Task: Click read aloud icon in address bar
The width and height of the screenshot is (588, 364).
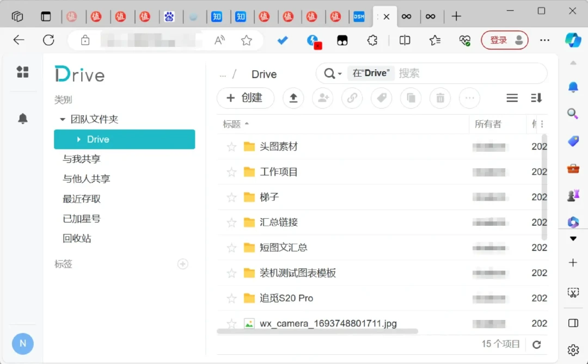Action: 219,40
